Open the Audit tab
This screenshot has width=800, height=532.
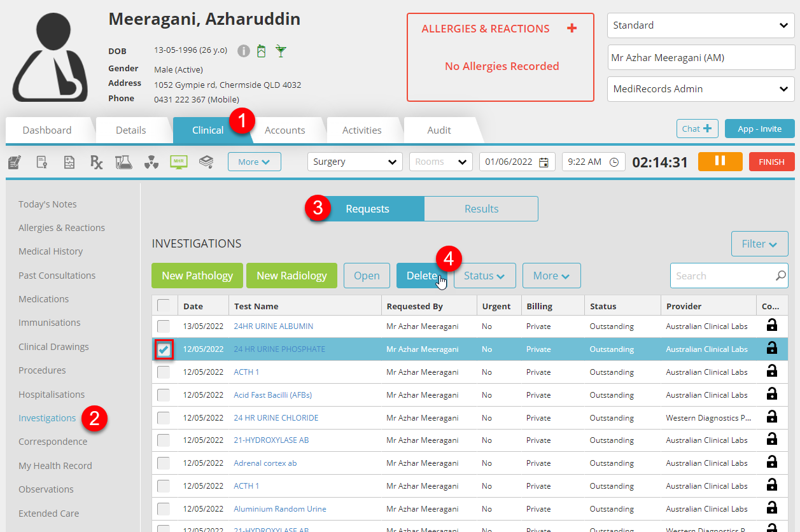click(x=439, y=130)
